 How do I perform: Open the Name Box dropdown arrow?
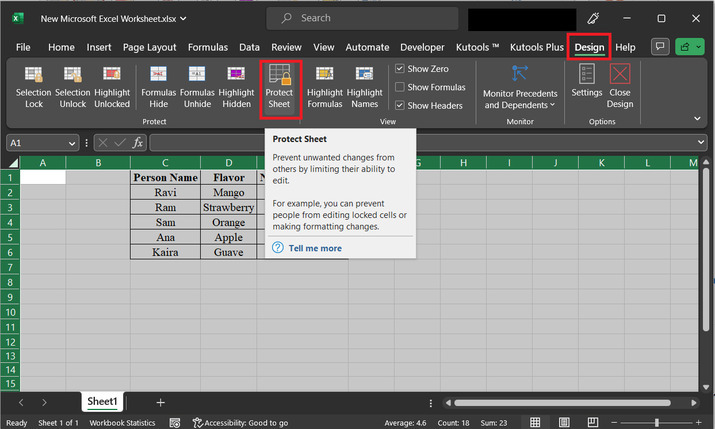point(72,143)
